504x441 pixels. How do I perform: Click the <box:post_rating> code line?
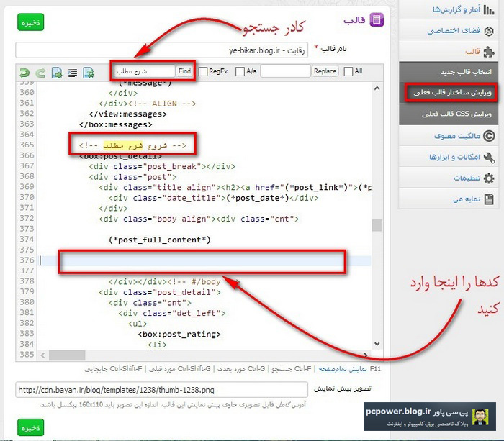(x=179, y=335)
